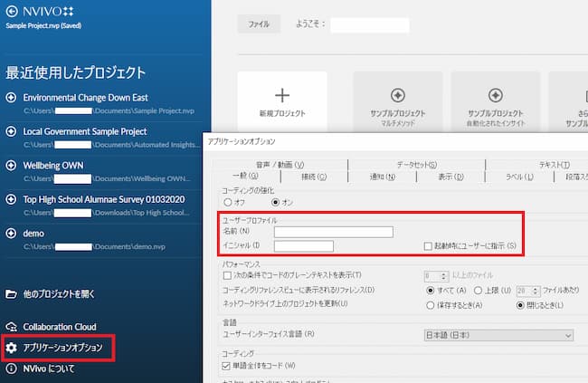Click 他のプロジェクトを開く link
This screenshot has width=588, height=383.
[x=59, y=294]
